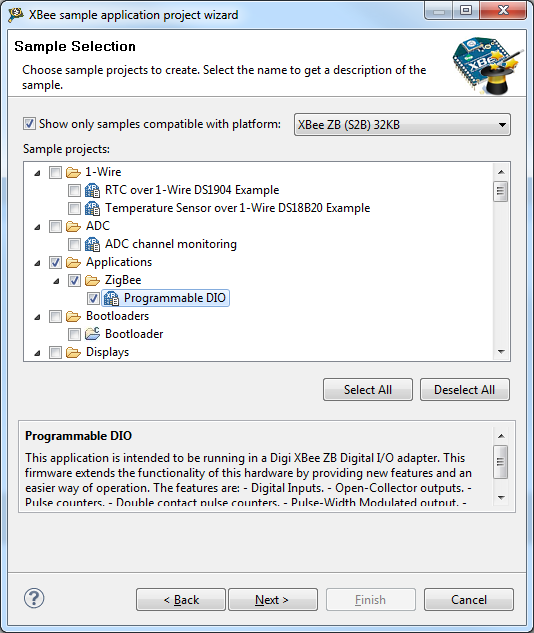Check the ADC channel monitoring checkbox
Screen dimensions: 534x633
point(74,244)
